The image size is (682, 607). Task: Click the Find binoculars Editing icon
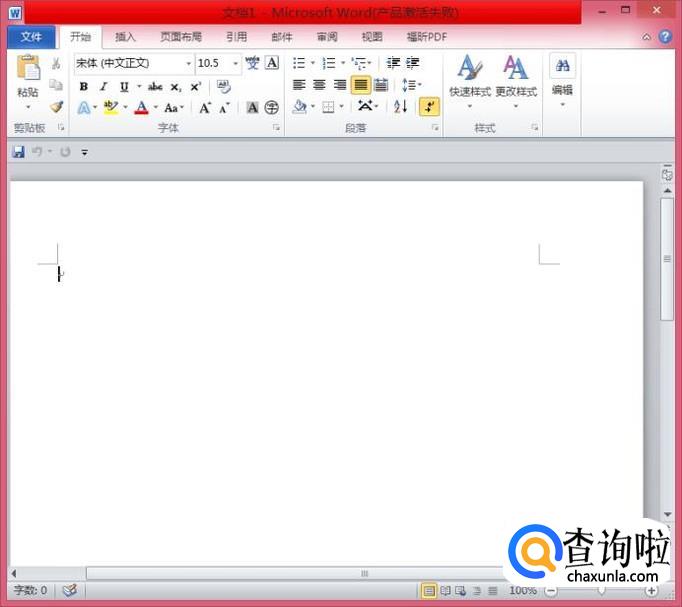pos(562,66)
